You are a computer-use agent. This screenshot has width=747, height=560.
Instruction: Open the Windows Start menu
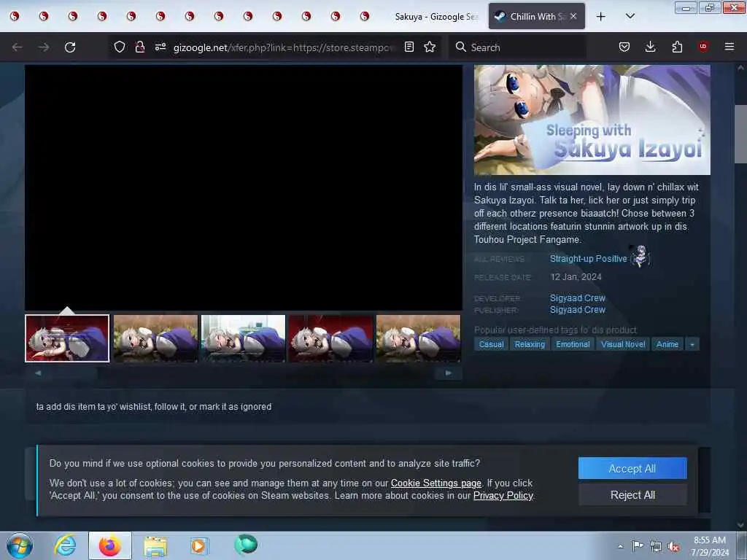pos(20,545)
